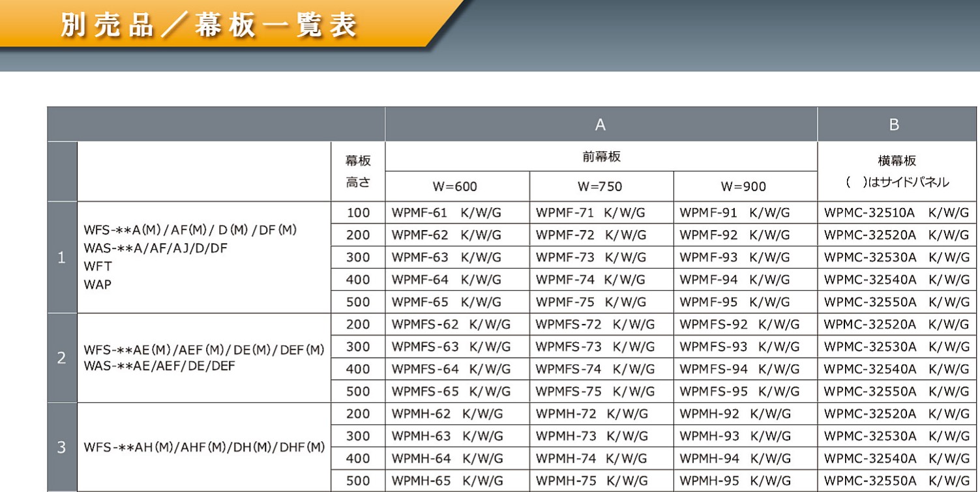This screenshot has height=492, width=980.
Task: Click cell WPMH-74 K/W/G
Action: click(x=601, y=458)
